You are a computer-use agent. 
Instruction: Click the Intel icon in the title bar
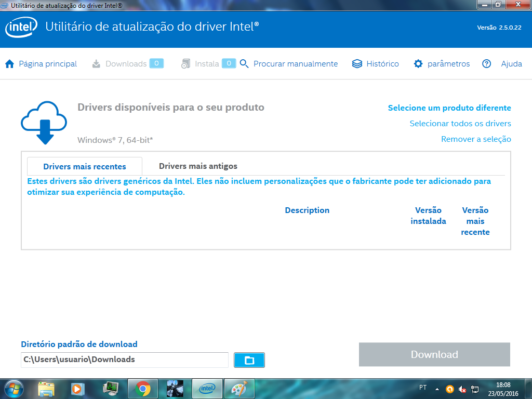tap(4, 5)
